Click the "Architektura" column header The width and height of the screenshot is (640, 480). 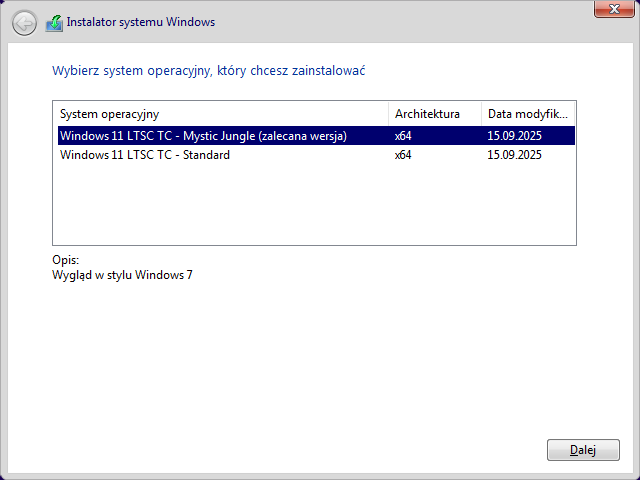427,113
